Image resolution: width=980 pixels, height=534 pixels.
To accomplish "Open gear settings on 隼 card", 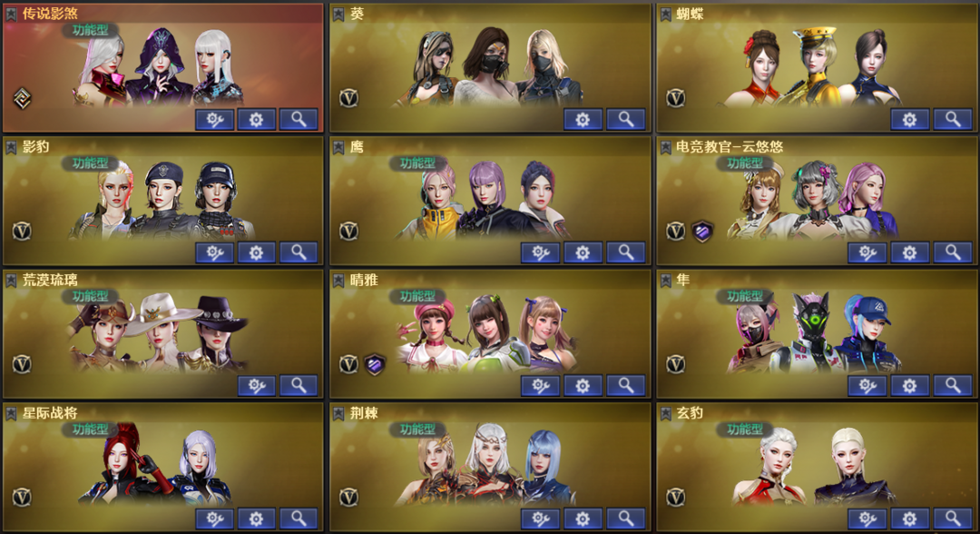I will (909, 386).
